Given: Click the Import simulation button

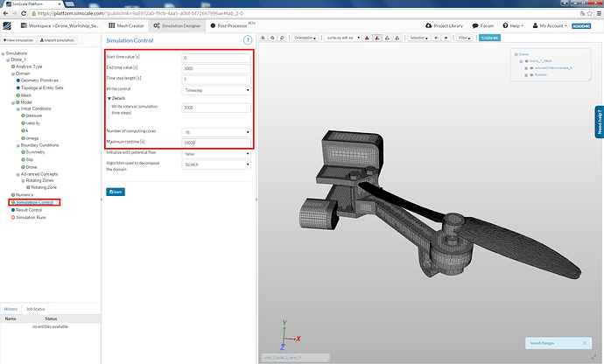Looking at the screenshot, I should click(59, 40).
